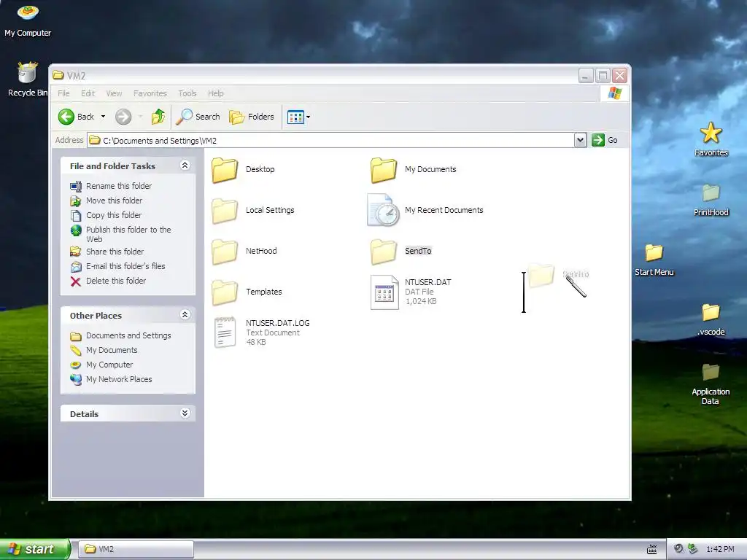Select the .vscode desktop folder
Image resolution: width=747 pixels, height=560 pixels.
711,312
